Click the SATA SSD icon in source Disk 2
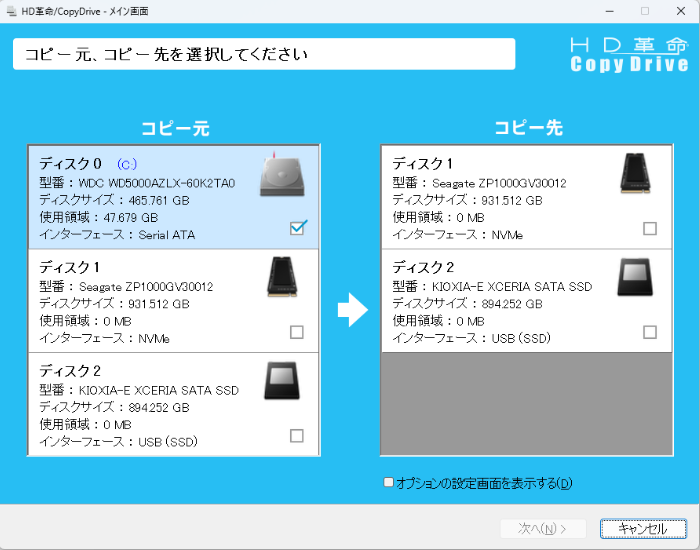The height and width of the screenshot is (550, 700). [281, 380]
